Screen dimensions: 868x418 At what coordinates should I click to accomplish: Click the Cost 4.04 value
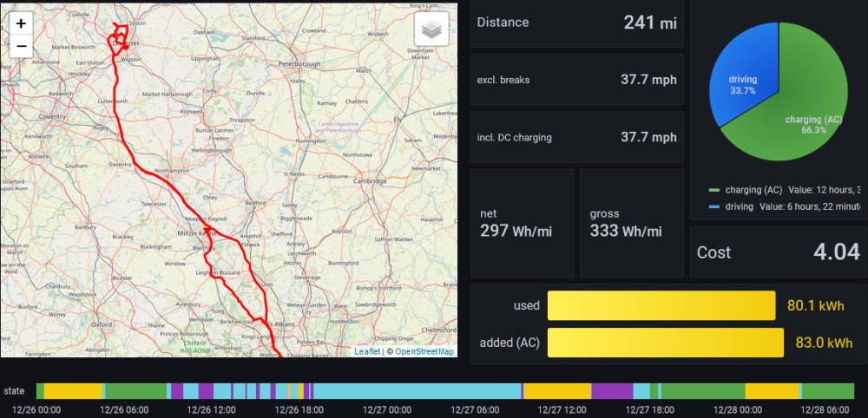pyautogui.click(x=837, y=252)
